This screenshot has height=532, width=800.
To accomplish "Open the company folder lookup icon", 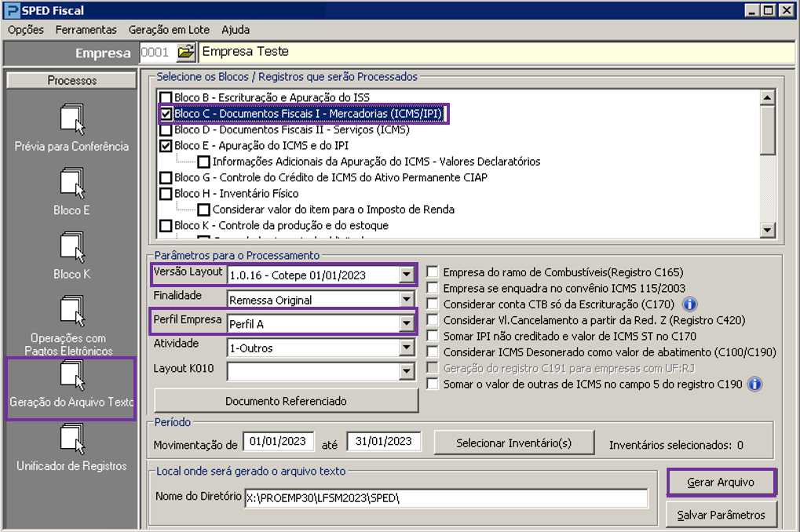I will [x=186, y=52].
